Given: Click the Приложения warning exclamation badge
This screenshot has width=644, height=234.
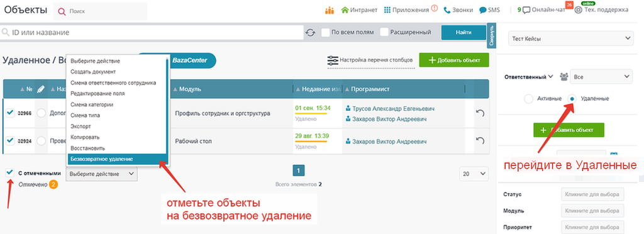Looking at the screenshot, I should point(435,9).
